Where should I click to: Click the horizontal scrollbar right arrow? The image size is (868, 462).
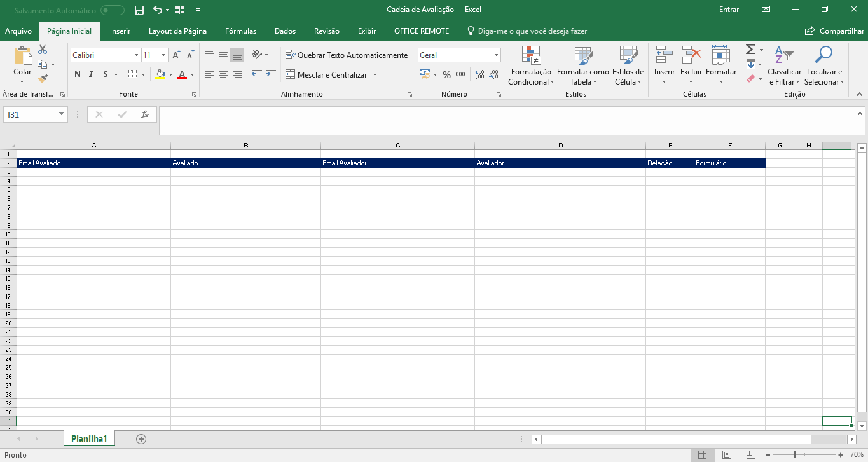click(x=852, y=439)
